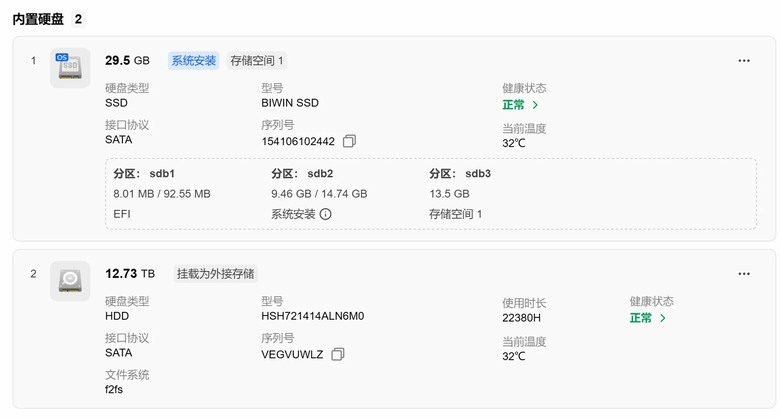Copy the serial number VEGVUWLZ
This screenshot has height=418, width=780.
point(338,354)
